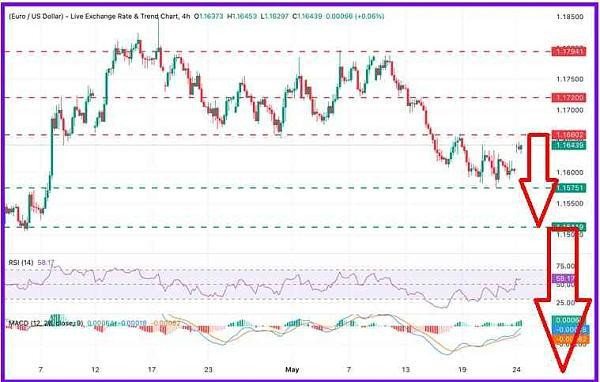Click the purple 58.17 RSI axis tag
Image resolution: width=600 pixels, height=382 pixels.
click(x=563, y=279)
